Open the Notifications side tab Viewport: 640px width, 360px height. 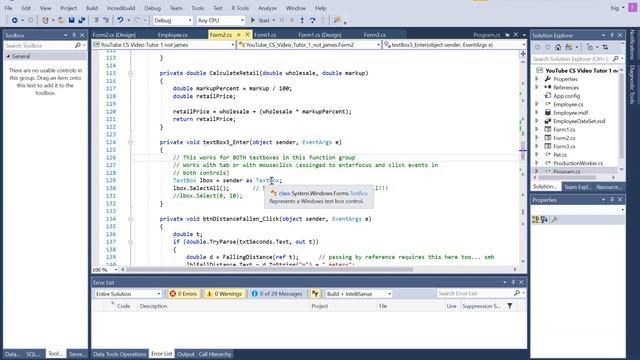pyautogui.click(x=632, y=44)
